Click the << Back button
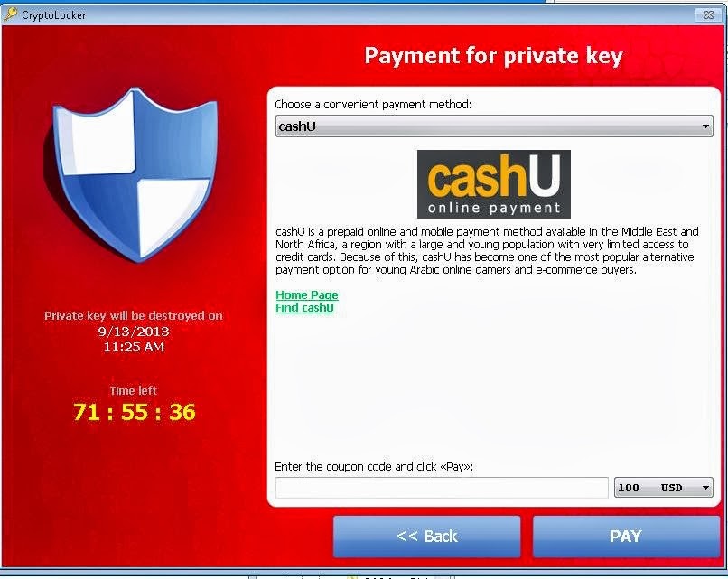The image size is (728, 579). pyautogui.click(x=426, y=537)
